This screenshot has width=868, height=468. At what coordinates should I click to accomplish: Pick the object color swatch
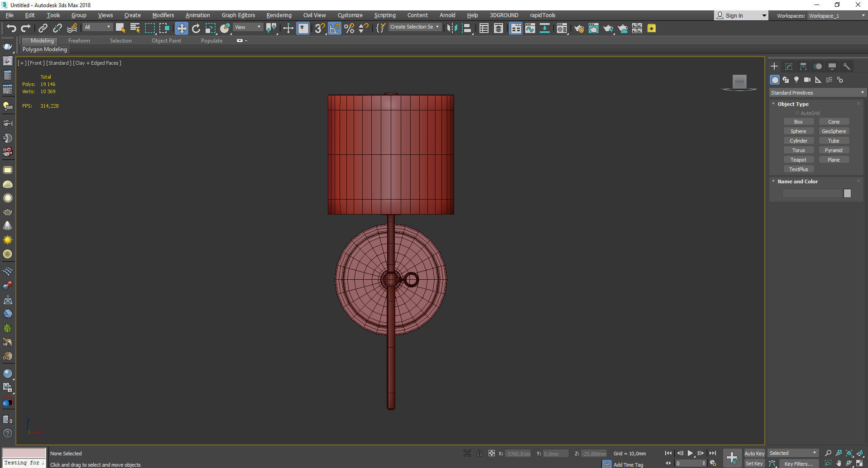click(847, 193)
